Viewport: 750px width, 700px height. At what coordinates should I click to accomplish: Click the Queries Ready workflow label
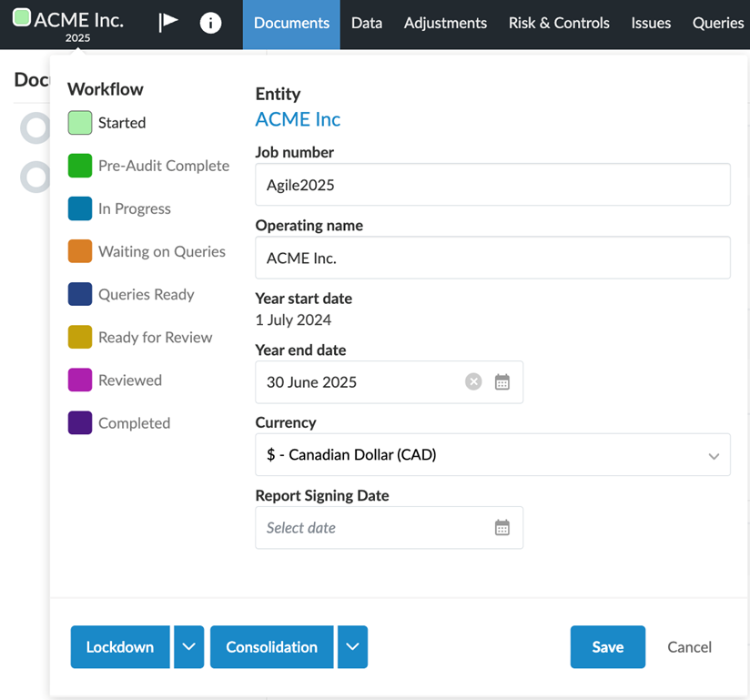coord(146,294)
